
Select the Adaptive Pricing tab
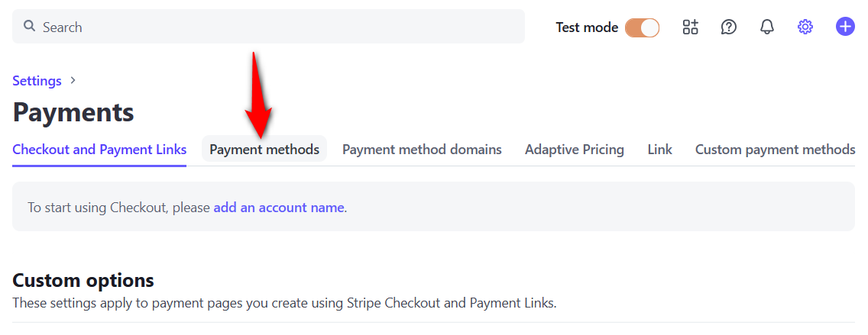[x=575, y=150]
